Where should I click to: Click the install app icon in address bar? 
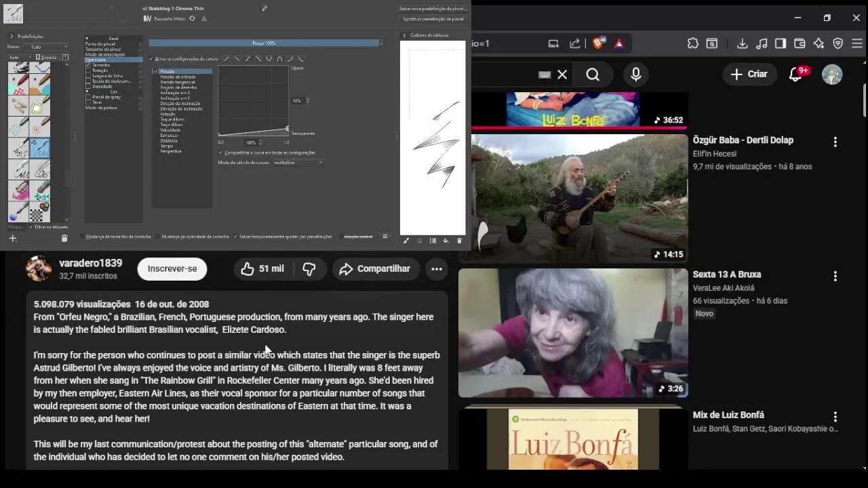coord(554,43)
